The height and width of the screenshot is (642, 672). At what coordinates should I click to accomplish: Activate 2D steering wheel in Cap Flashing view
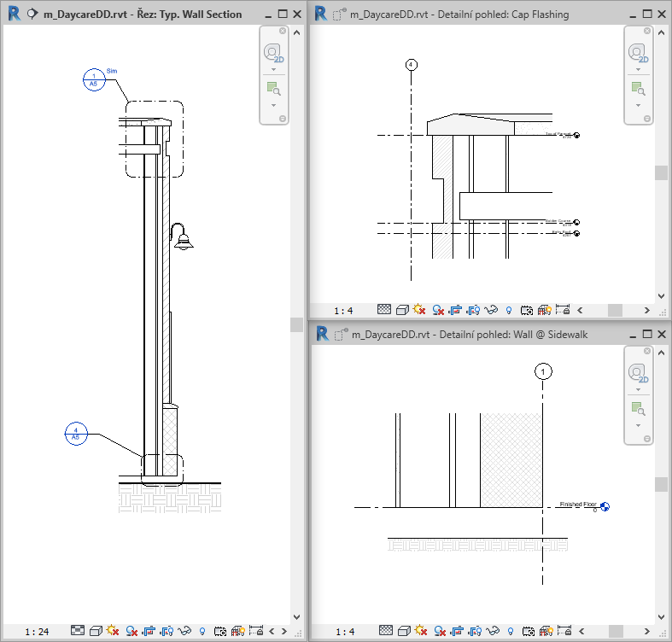(638, 53)
